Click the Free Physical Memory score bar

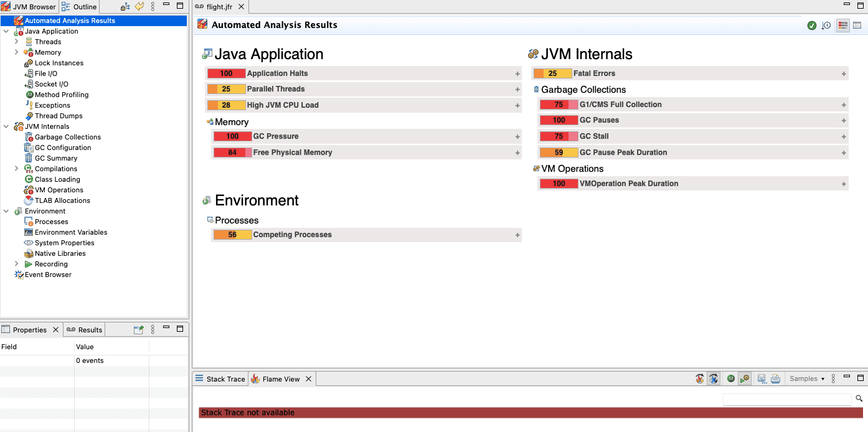tap(232, 153)
